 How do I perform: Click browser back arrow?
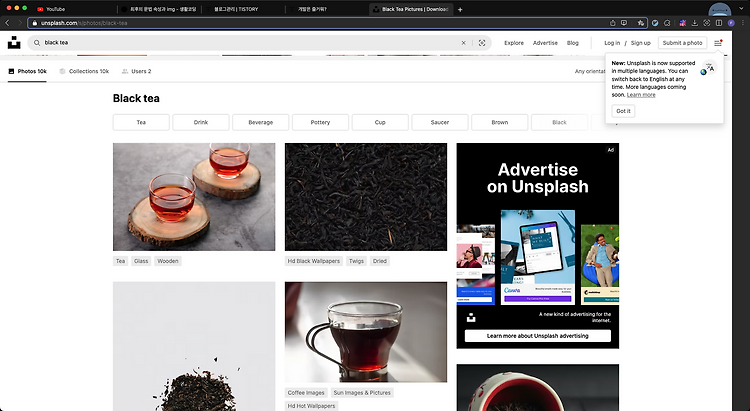pyautogui.click(x=7, y=22)
